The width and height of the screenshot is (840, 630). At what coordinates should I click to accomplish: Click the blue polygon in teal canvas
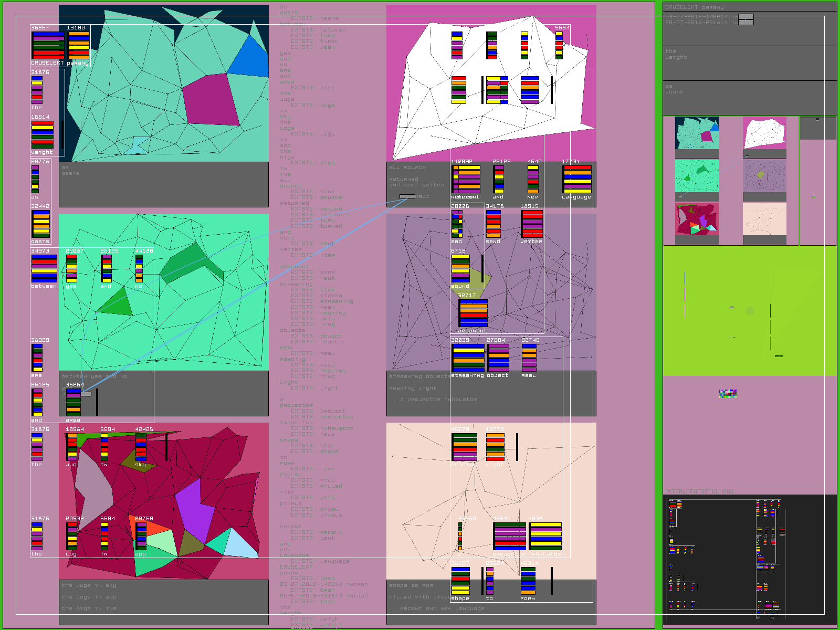pos(249,59)
